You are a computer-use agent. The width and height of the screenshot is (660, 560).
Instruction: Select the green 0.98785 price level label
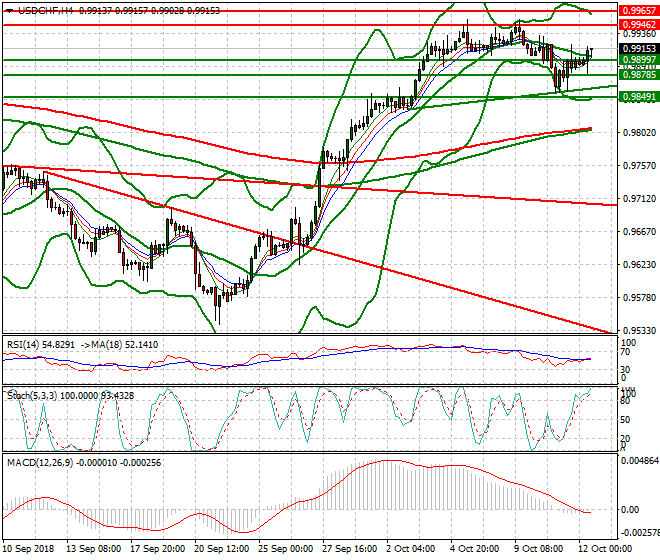(x=639, y=75)
